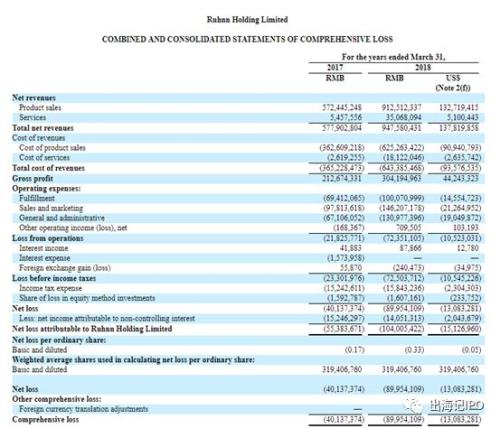This screenshot has width=500, height=428.
Task: Click Other operating income 2018 value 709,505
Action: 408,228
